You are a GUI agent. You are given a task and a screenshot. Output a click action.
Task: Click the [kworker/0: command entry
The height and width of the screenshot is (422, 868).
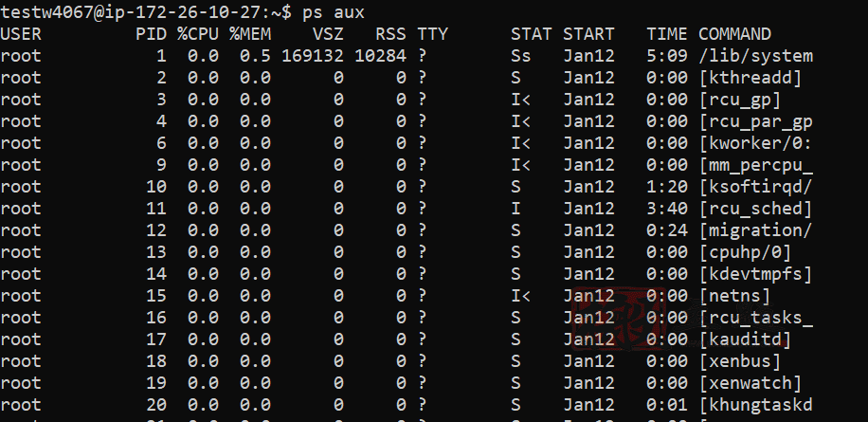pos(755,143)
